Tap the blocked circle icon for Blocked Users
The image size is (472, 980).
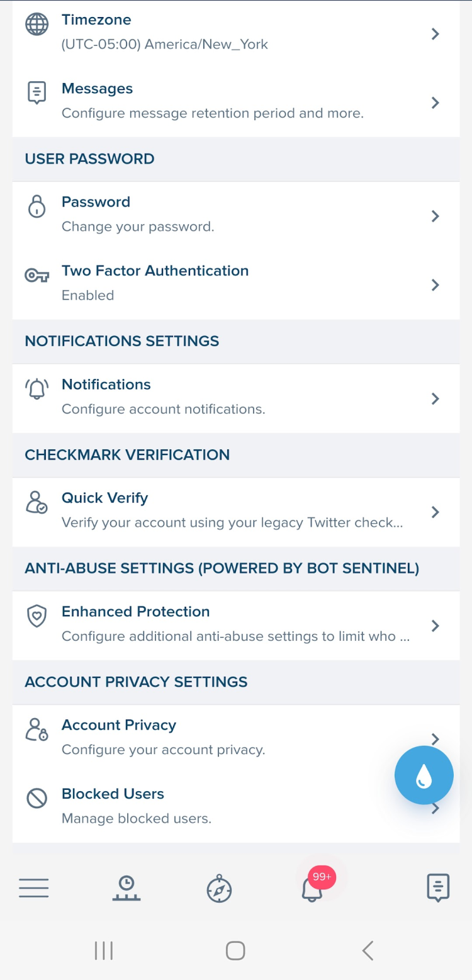(x=37, y=799)
